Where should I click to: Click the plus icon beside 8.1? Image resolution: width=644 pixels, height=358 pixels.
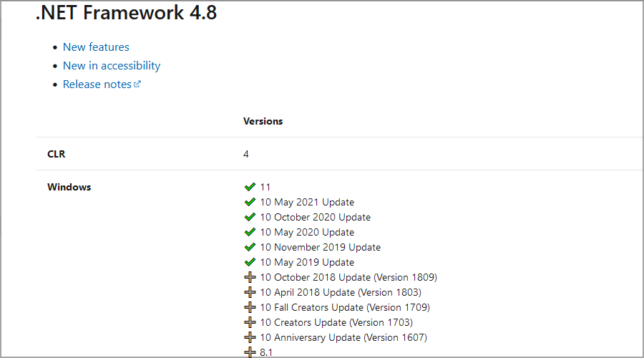coord(250,352)
